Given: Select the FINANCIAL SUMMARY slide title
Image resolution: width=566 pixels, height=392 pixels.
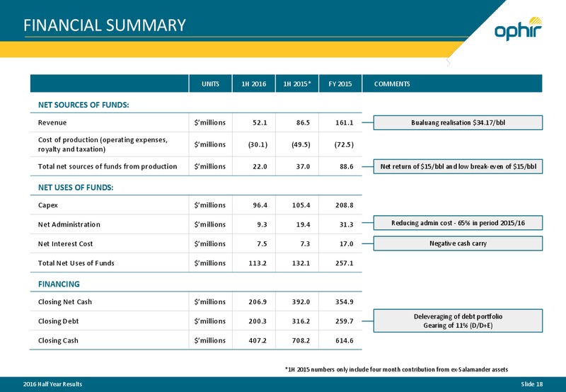Looking at the screenshot, I should coord(105,25).
